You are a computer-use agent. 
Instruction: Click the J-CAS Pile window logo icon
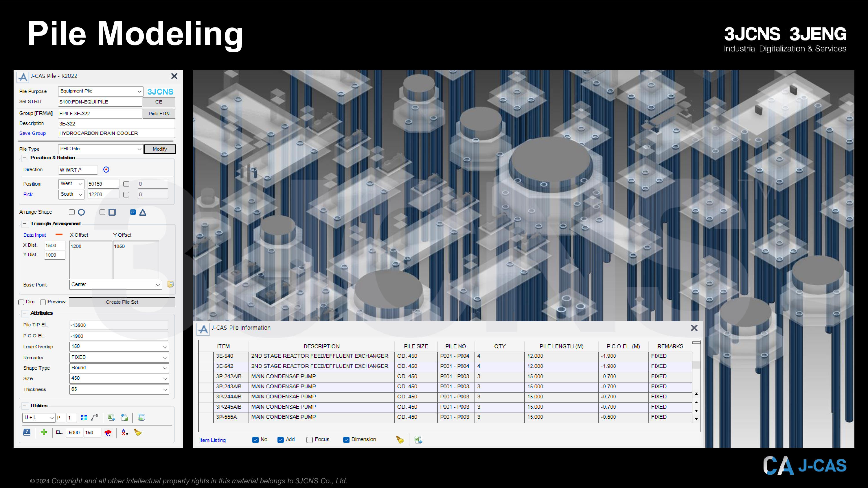[x=23, y=77]
